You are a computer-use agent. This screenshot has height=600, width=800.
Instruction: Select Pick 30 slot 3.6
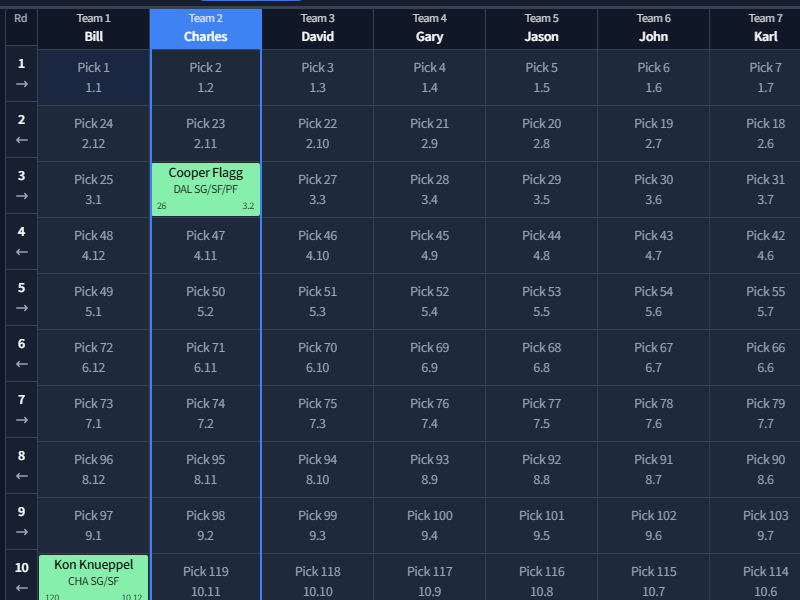(x=654, y=189)
